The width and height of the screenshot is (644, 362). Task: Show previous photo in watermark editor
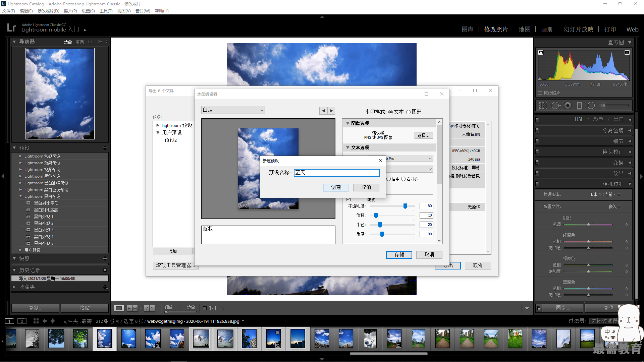(323, 111)
